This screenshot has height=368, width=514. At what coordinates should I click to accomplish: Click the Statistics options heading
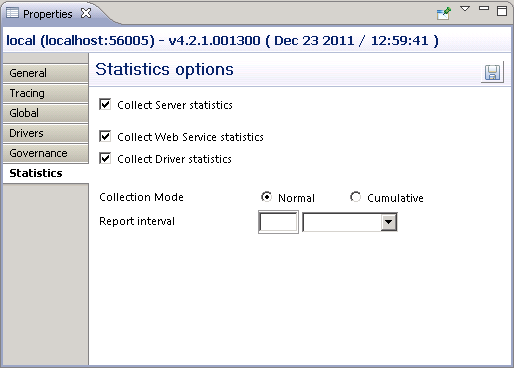(x=164, y=69)
